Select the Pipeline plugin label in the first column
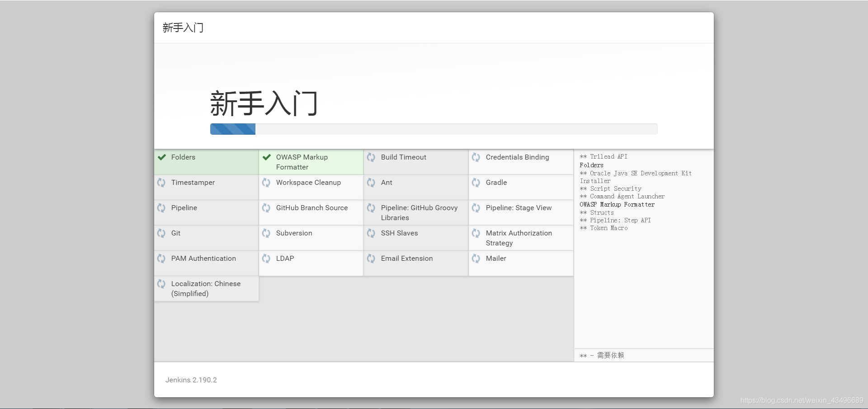The width and height of the screenshot is (868, 409). coord(184,208)
